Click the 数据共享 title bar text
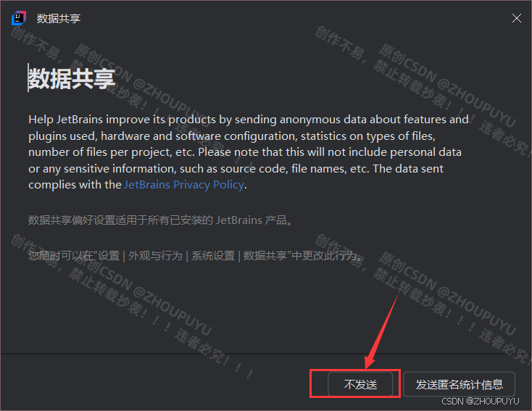 (59, 18)
